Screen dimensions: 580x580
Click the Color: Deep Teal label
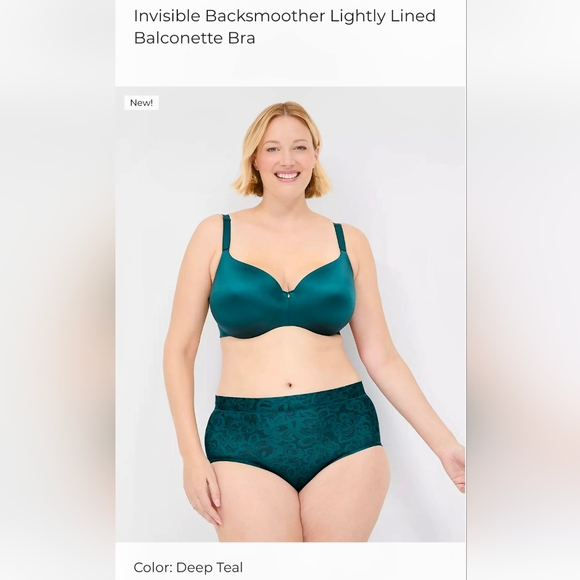(188, 567)
